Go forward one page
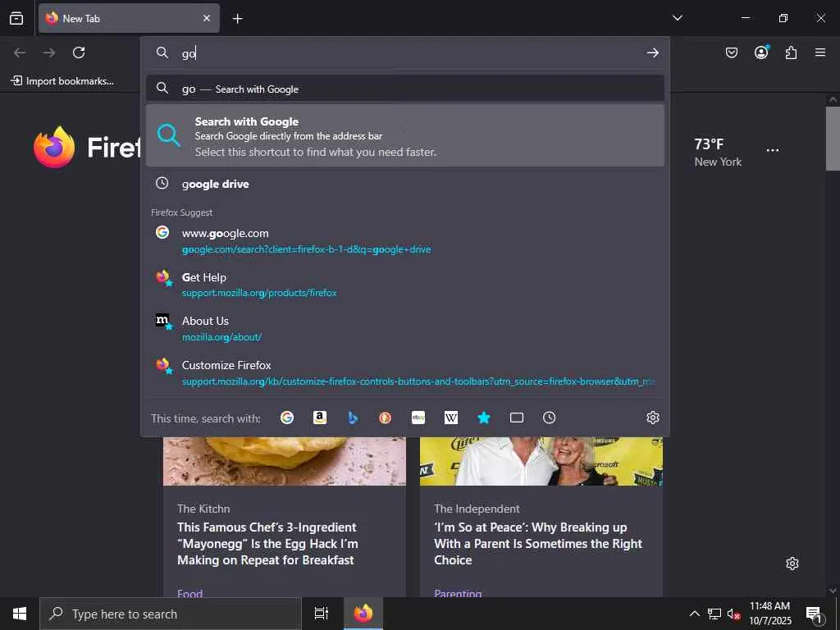Image resolution: width=840 pixels, height=630 pixels. (x=49, y=52)
